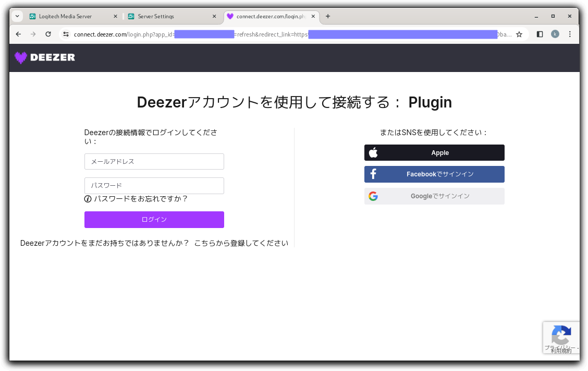Open site information icon in address bar
The width and height of the screenshot is (588, 371).
pos(66,34)
